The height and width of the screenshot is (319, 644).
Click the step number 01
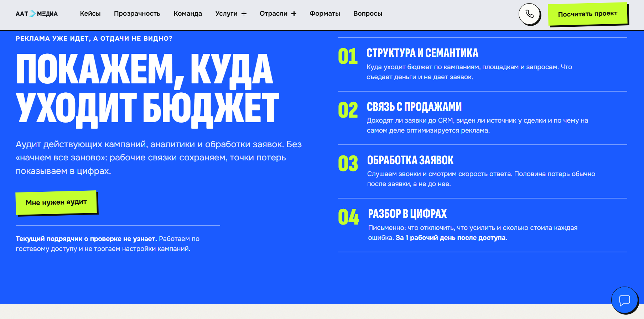(348, 56)
